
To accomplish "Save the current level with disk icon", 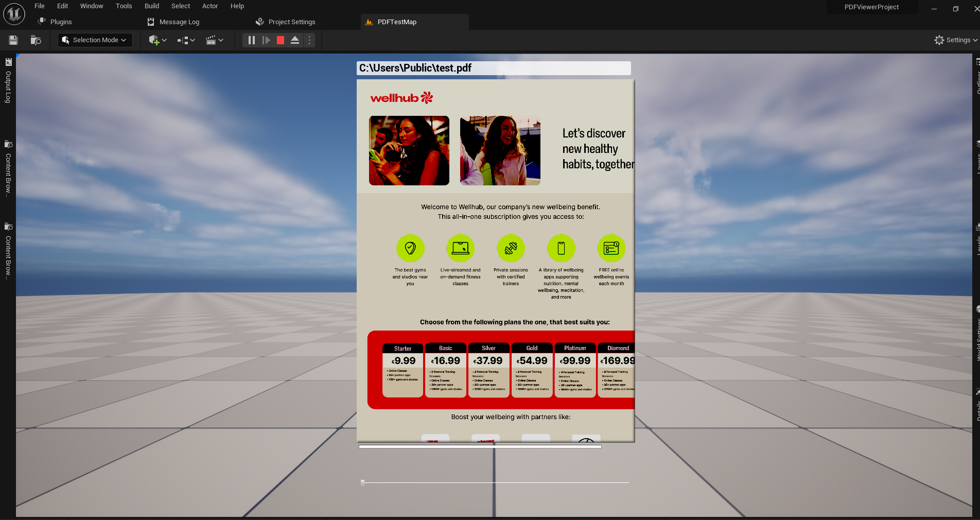I will (x=13, y=40).
